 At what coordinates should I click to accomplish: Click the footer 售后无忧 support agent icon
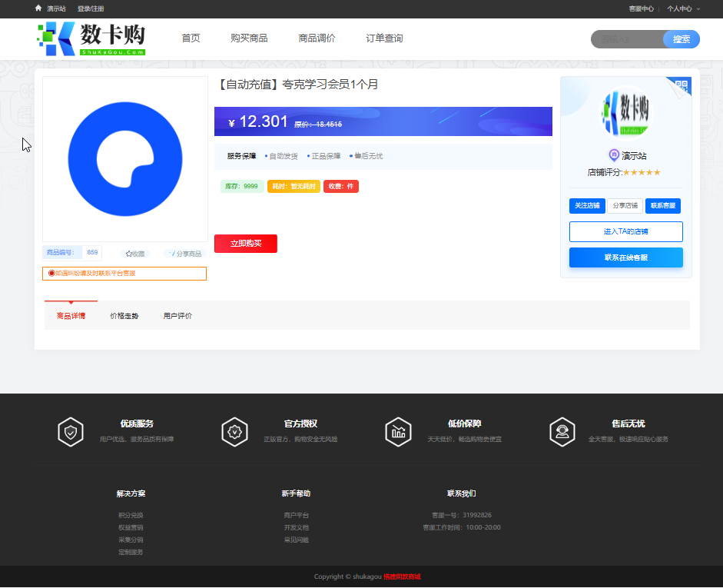click(x=562, y=432)
